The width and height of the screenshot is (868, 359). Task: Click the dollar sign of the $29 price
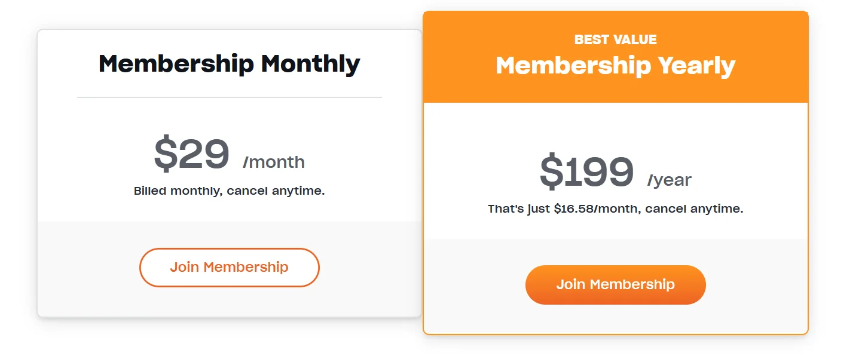166,154
